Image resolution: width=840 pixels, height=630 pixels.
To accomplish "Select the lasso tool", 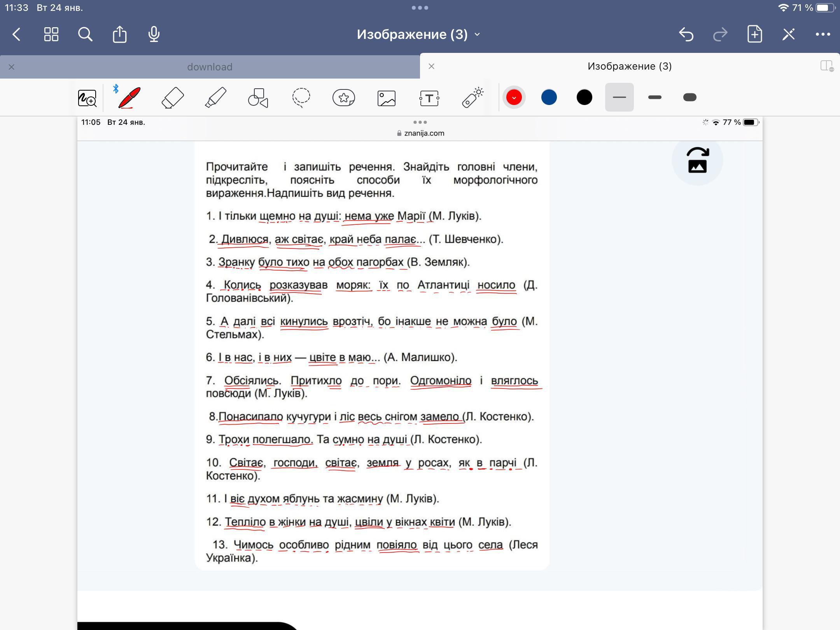I will tap(301, 97).
